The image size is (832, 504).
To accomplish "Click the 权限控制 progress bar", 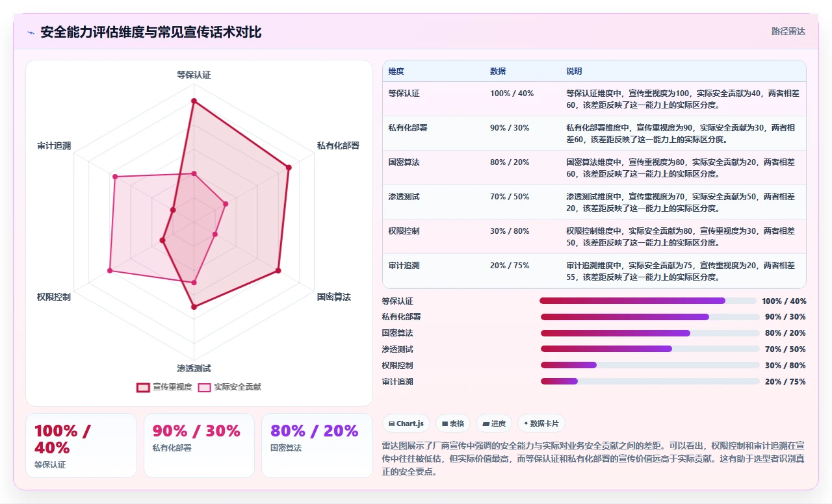I will (650, 365).
